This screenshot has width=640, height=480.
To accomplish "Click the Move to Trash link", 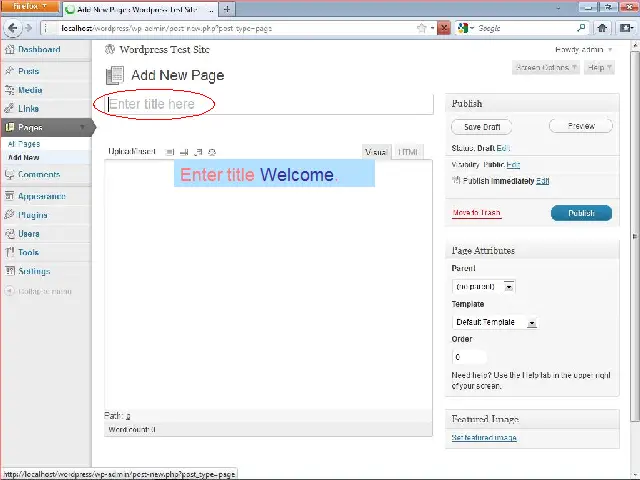I will (x=476, y=213).
